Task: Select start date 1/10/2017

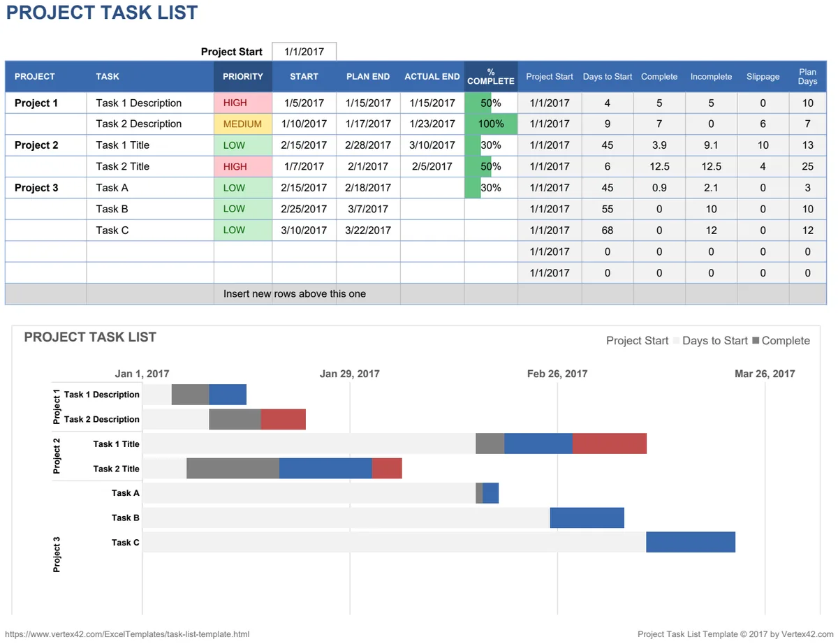Action: point(304,124)
